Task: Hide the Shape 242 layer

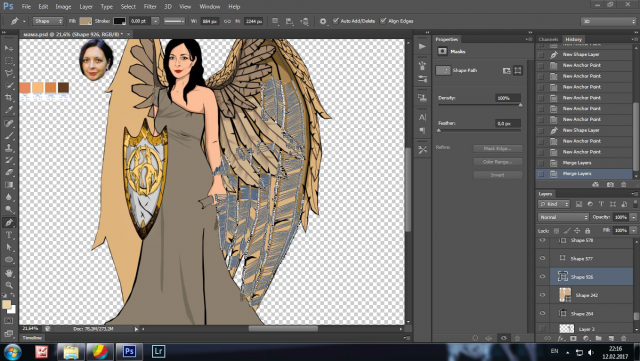Action: click(x=542, y=295)
